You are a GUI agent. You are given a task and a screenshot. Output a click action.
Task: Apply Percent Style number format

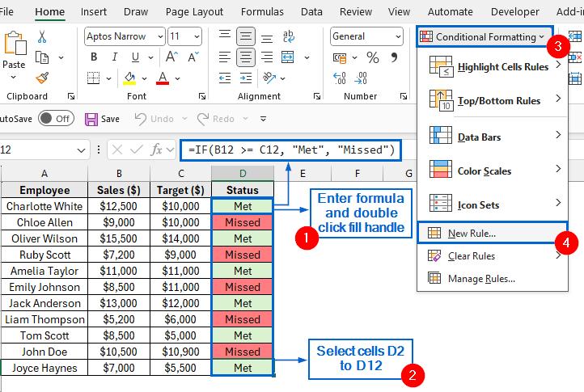(373, 57)
